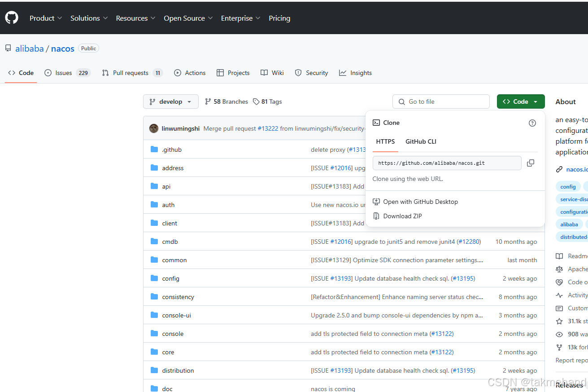The width and height of the screenshot is (588, 392).
Task: Click the branch icon next to 58 Branches
Action: point(208,101)
